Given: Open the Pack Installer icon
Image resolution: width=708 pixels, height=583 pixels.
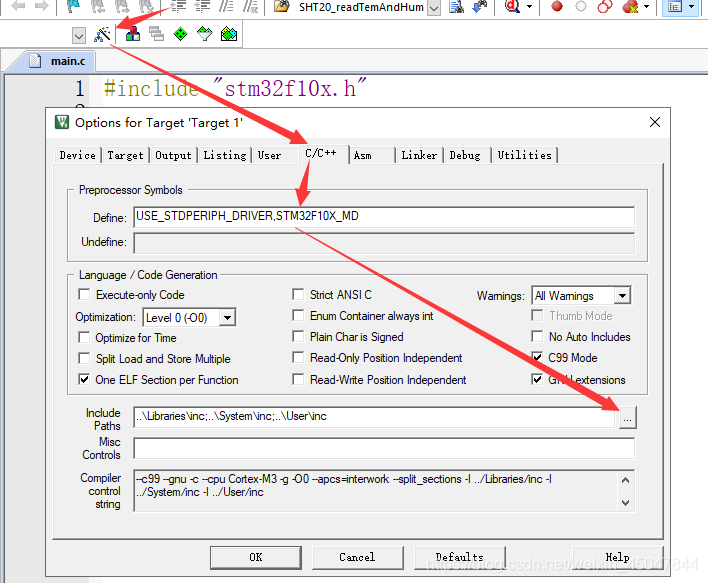Looking at the screenshot, I should coord(229,34).
